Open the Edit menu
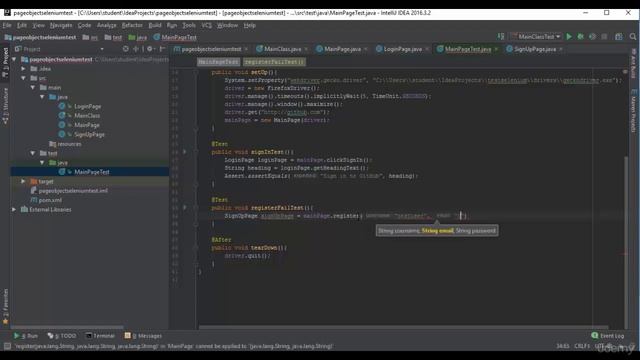Viewport: 640px width, 360px height. tap(22, 25)
